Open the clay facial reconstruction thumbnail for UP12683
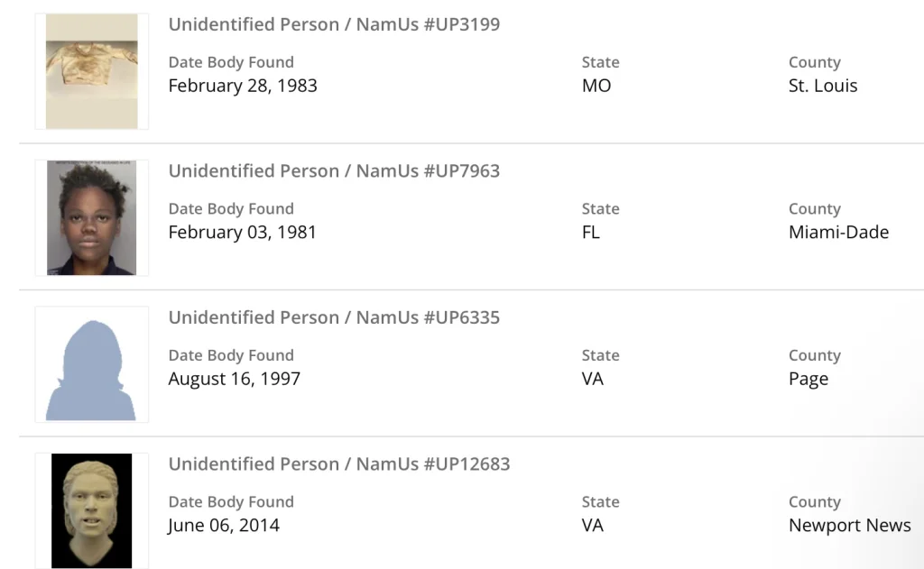Viewport: 924px width, 569px height. tap(91, 510)
